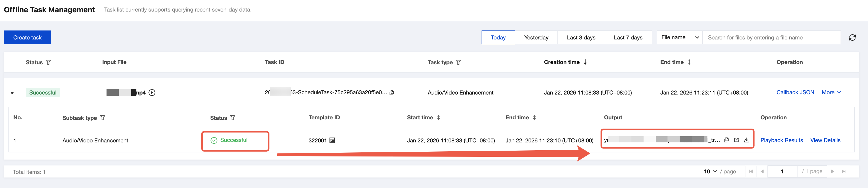Collapse the expanded task row triangle
The image size is (868, 188).
coord(12,93)
